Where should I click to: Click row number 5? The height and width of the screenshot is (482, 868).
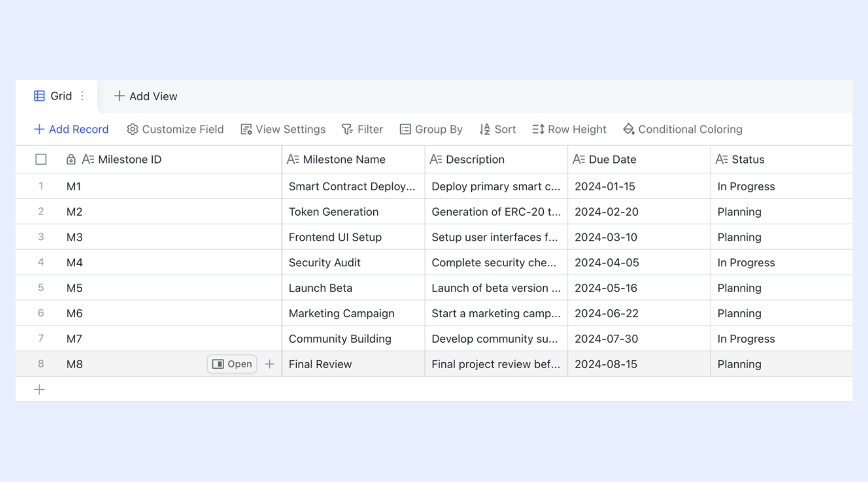click(x=41, y=288)
